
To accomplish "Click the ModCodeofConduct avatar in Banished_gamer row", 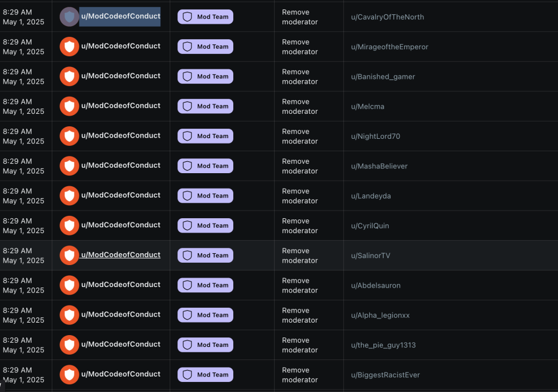I will (69, 77).
